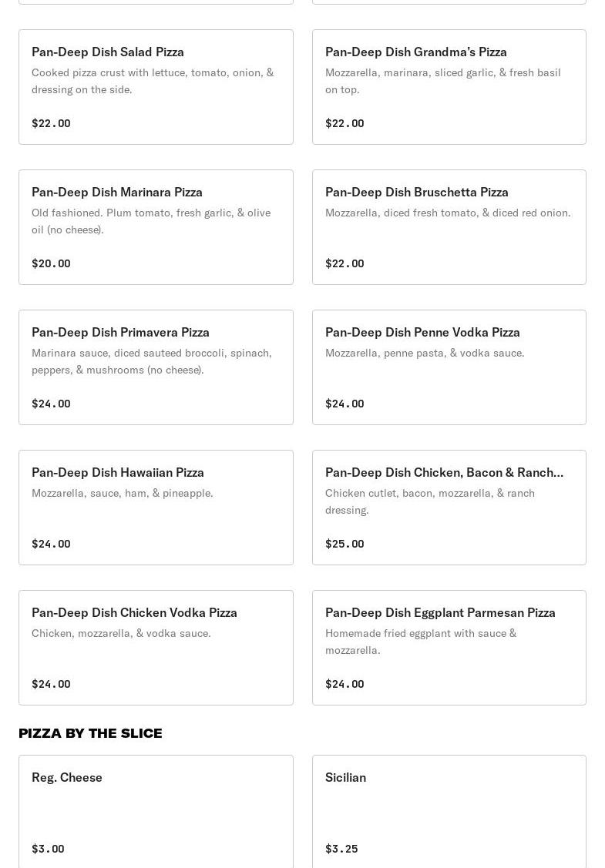Click the $3.25 Sicilian slice price

[x=341, y=849]
